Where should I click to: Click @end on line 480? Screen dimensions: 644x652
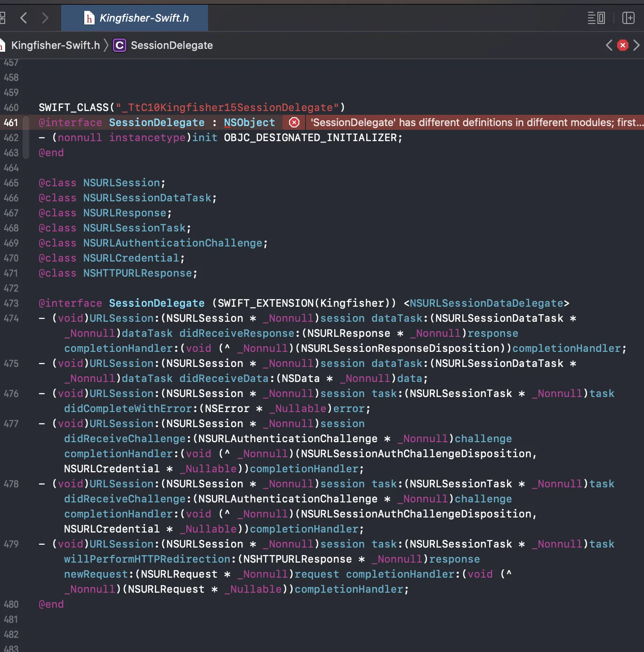point(51,604)
